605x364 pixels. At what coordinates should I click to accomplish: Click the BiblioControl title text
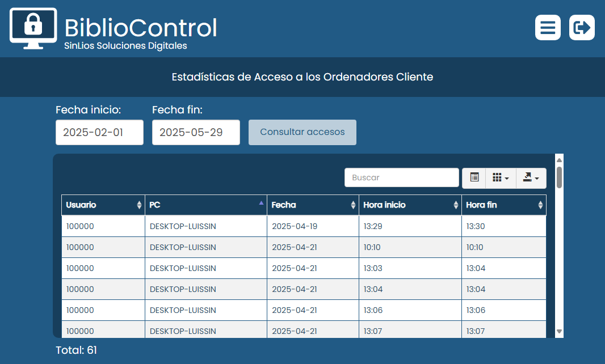point(141,27)
